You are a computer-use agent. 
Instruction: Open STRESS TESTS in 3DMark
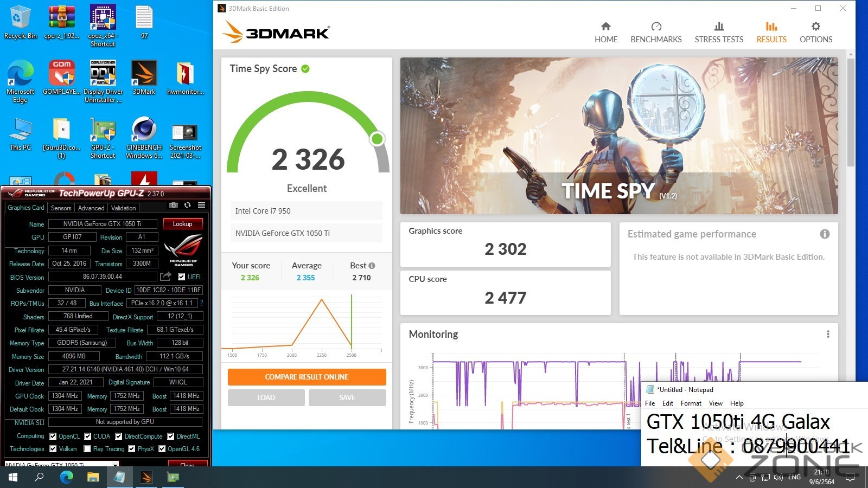719,33
